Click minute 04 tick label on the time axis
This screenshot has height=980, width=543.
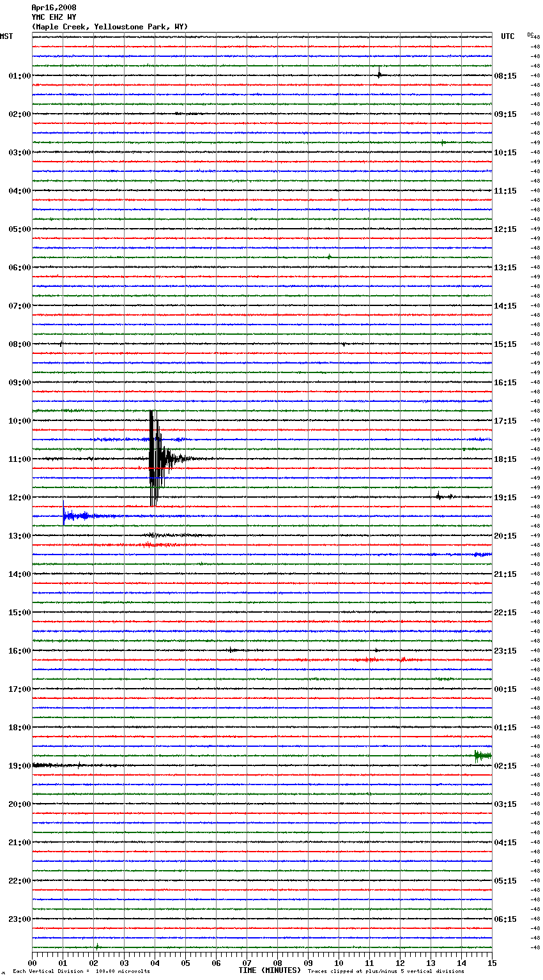pos(155,963)
